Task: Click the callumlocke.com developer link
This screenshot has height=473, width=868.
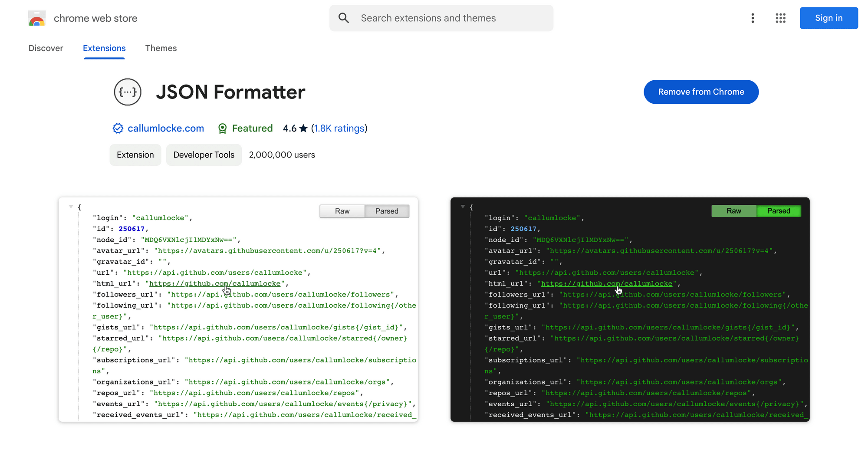Action: 165,128
